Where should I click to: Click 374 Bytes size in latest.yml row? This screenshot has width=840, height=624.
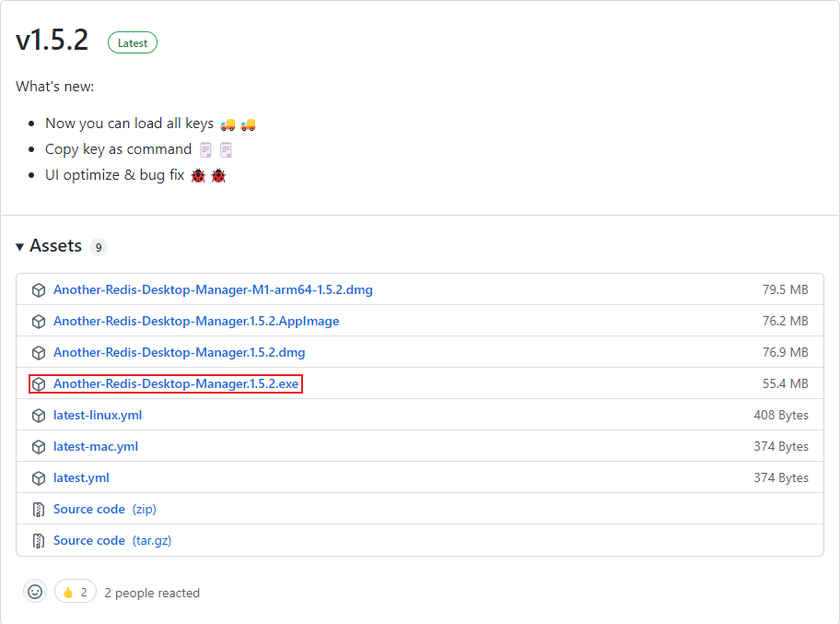[781, 477]
